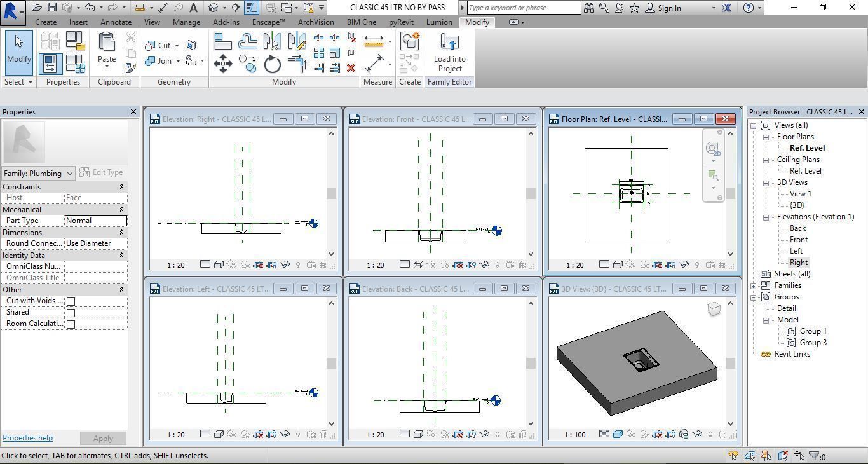Click the Paste clipboard button

pos(107,50)
